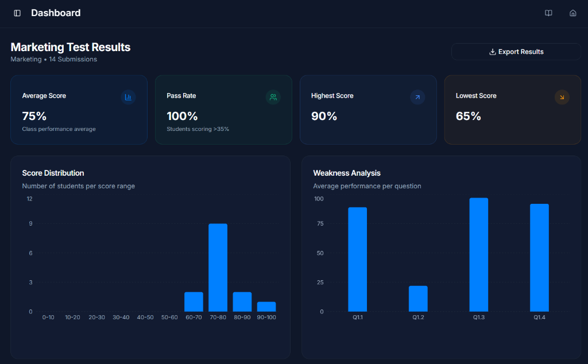This screenshot has width=588, height=364.
Task: Click the Pass Rate users icon
Action: 273,97
